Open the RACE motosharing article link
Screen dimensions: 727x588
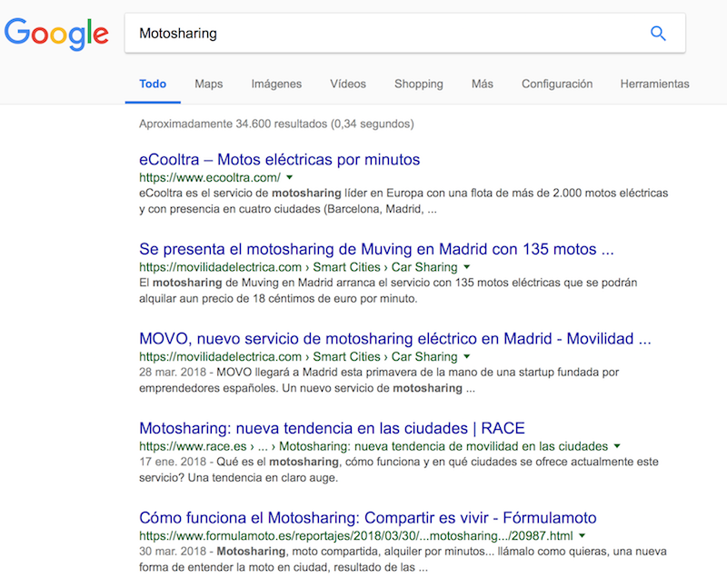click(x=331, y=428)
